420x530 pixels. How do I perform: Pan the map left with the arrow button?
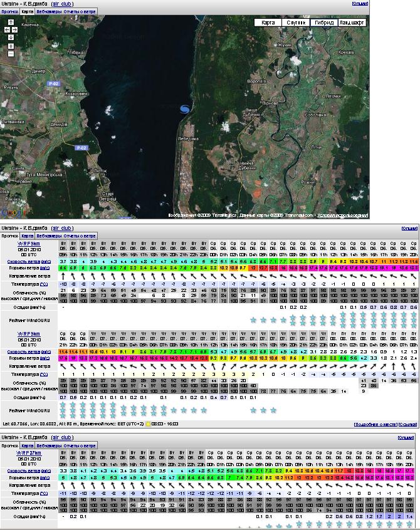tap(6, 29)
